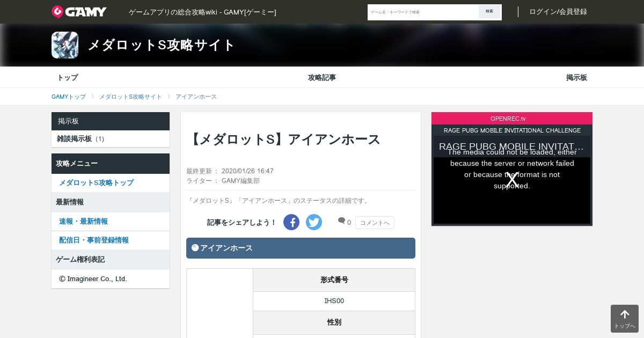Share the article on Twitter

(x=314, y=222)
